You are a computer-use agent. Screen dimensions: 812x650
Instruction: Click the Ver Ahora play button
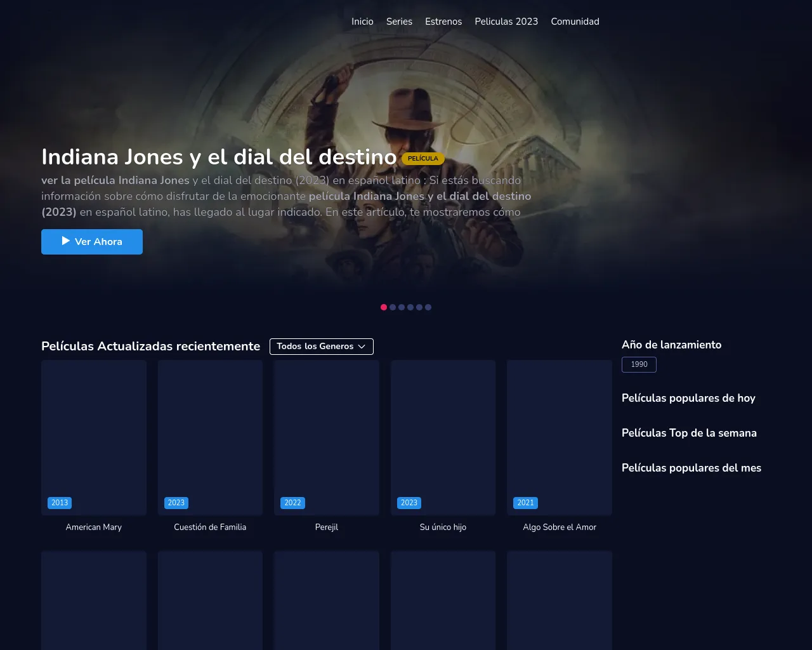(x=92, y=242)
